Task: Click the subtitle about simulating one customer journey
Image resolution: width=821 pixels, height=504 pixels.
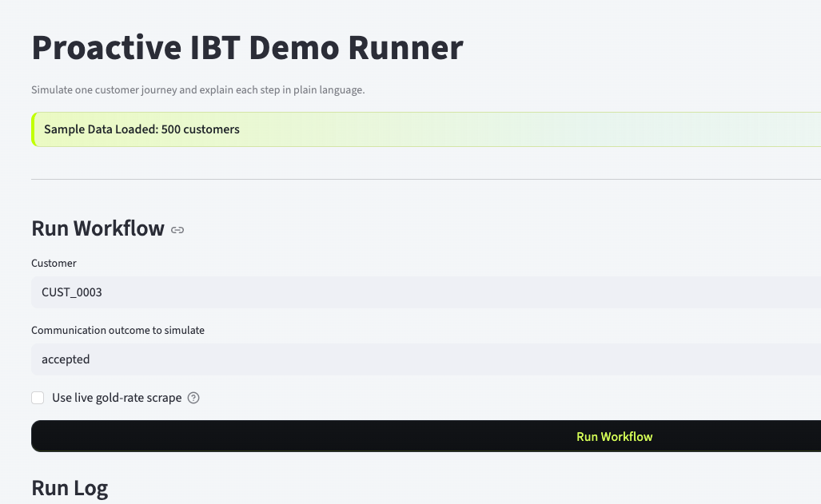Action: tap(197, 90)
